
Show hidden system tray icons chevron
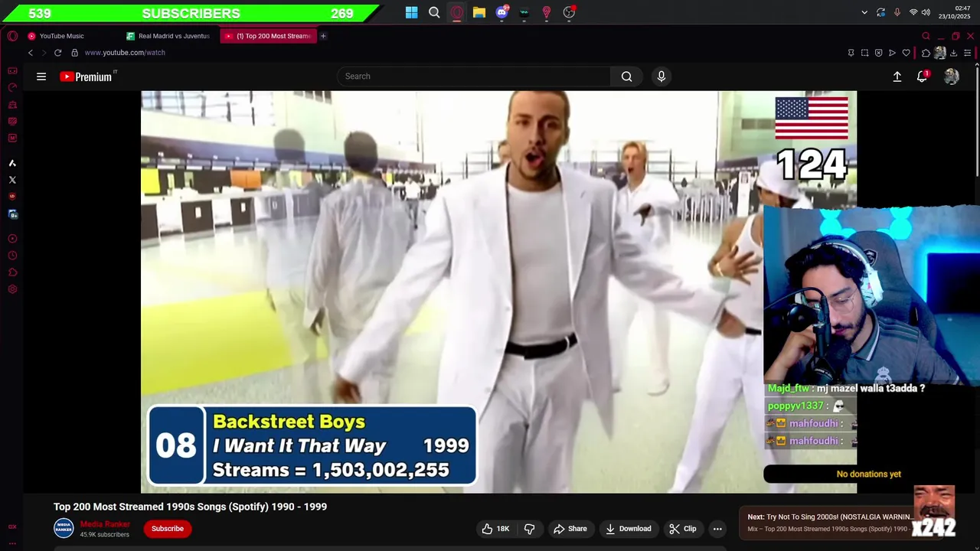[x=864, y=12]
